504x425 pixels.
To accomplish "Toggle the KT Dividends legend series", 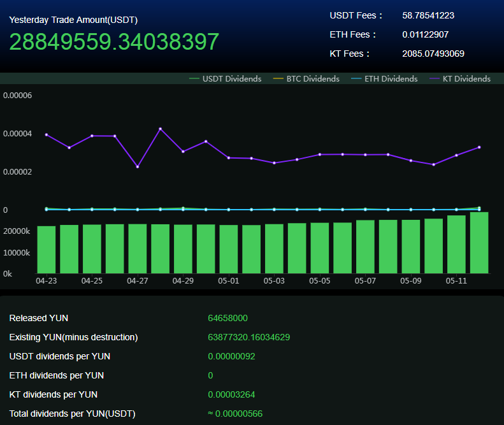I will tap(460, 79).
